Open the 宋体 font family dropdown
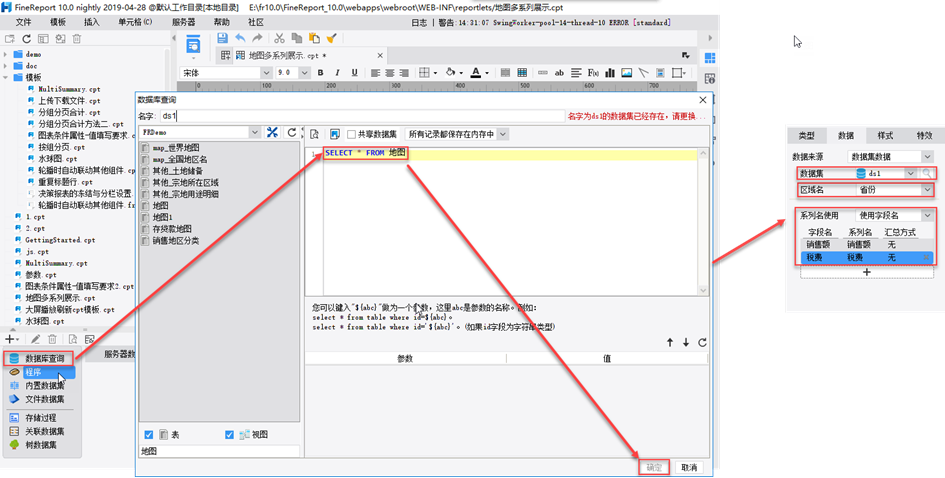Viewport: 945px width, 478px height. 266,72
